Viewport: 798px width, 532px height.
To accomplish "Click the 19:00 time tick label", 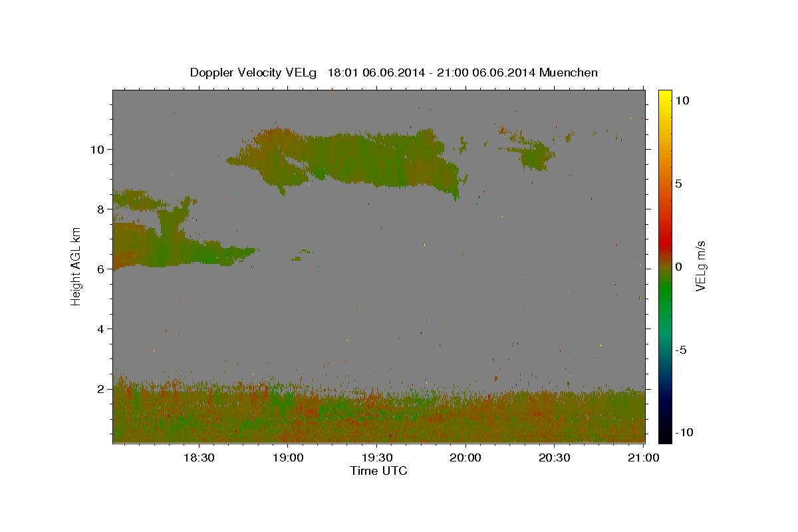I will tap(287, 458).
